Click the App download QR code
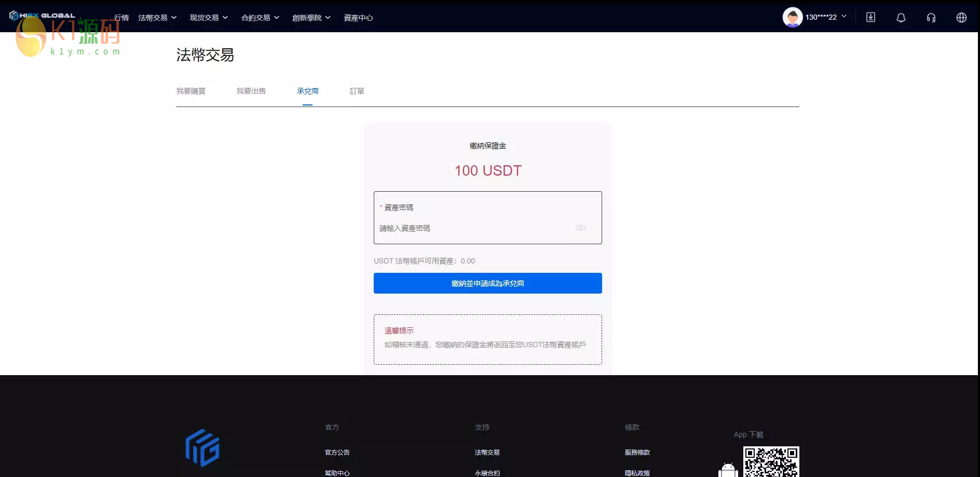 click(x=771, y=461)
